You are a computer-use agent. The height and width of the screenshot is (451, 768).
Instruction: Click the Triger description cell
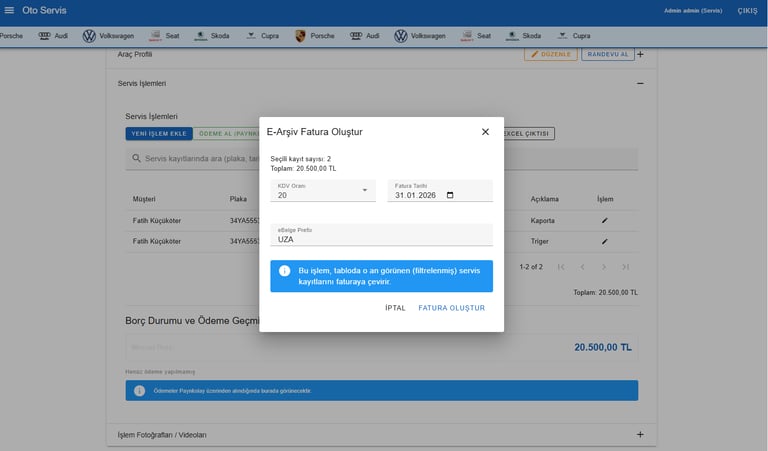(539, 241)
